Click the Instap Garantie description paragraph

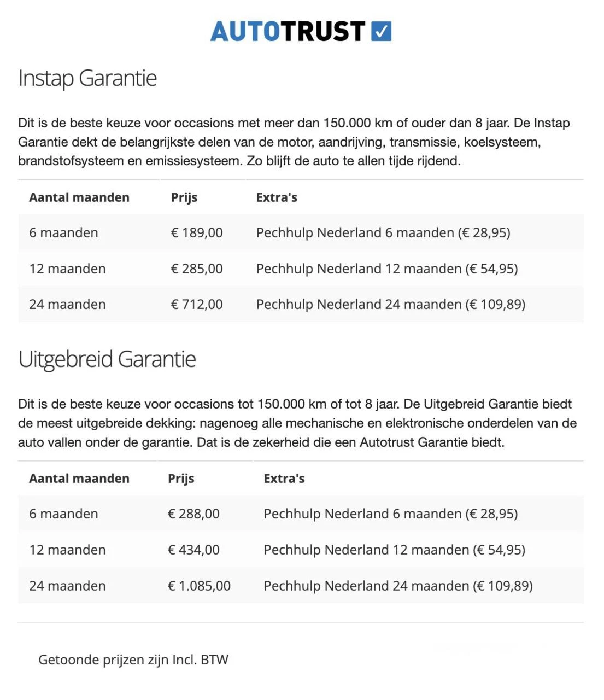pyautogui.click(x=294, y=142)
